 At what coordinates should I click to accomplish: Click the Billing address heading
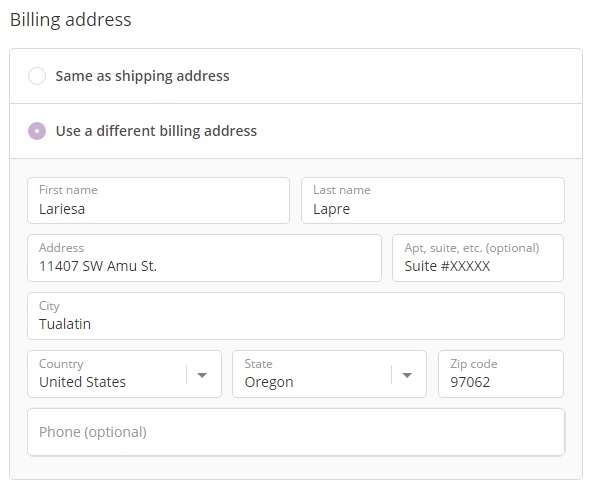pyautogui.click(x=71, y=20)
